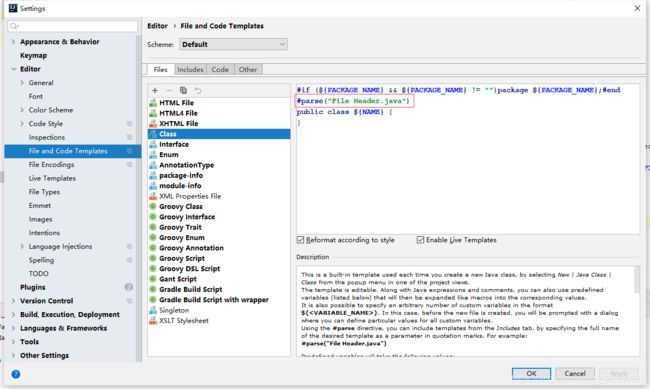
Task: Switch to the Other tab
Action: pyautogui.click(x=248, y=70)
